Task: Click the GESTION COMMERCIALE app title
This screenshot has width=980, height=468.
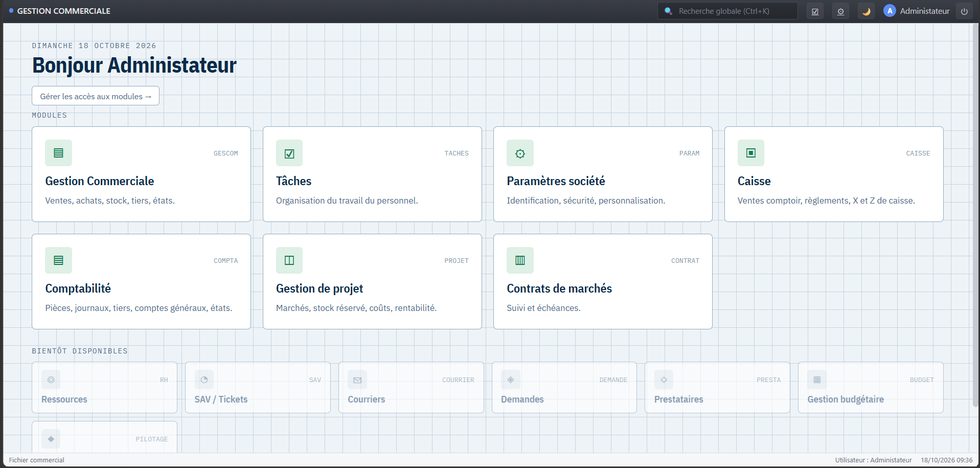Action: click(64, 11)
